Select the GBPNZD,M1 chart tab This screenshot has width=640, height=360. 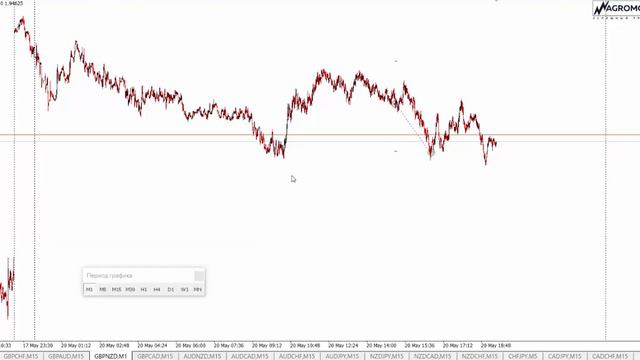click(111, 356)
